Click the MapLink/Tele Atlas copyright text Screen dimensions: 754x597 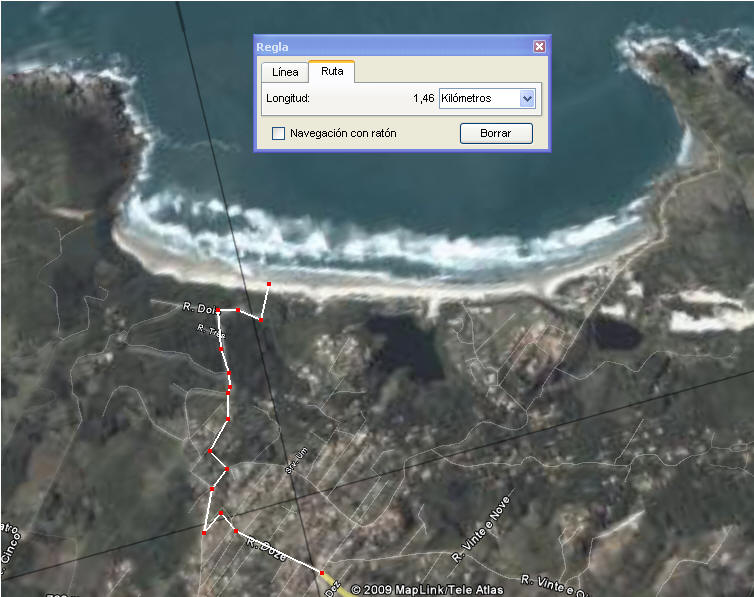pos(427,589)
